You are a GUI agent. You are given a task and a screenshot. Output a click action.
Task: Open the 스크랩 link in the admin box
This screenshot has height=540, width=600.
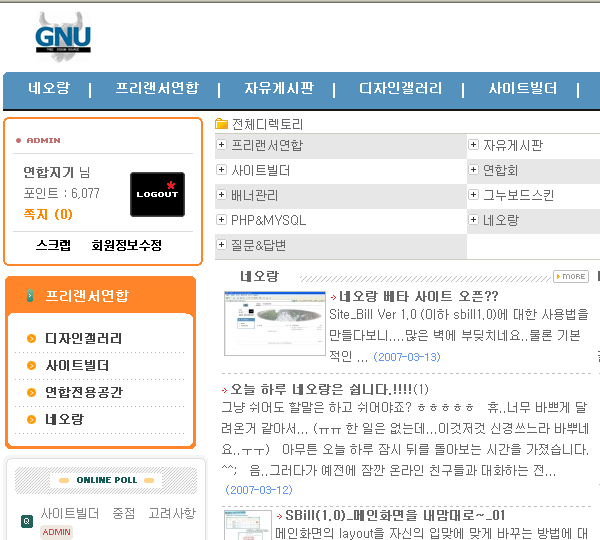point(53,245)
